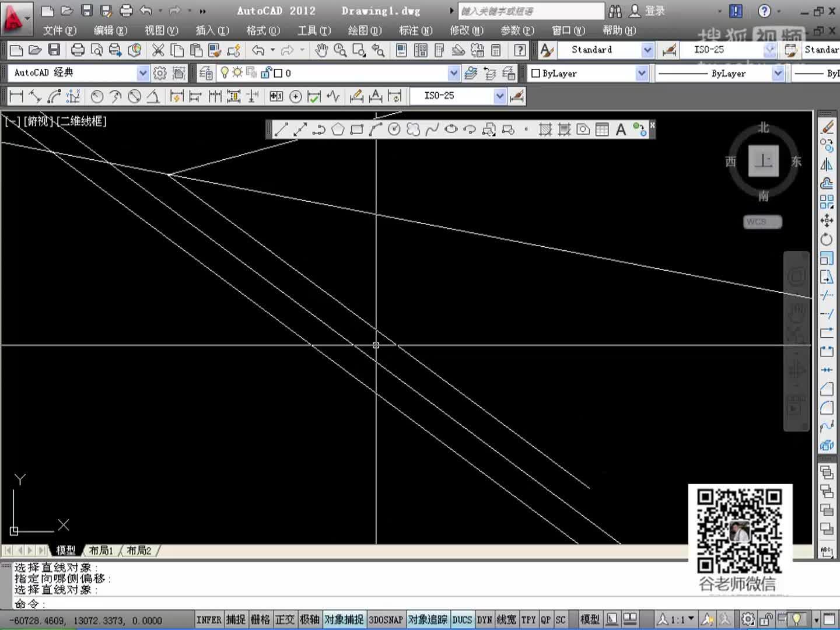840x630 pixels.
Task: Select the Ellipse drawing tool
Action: click(x=450, y=129)
